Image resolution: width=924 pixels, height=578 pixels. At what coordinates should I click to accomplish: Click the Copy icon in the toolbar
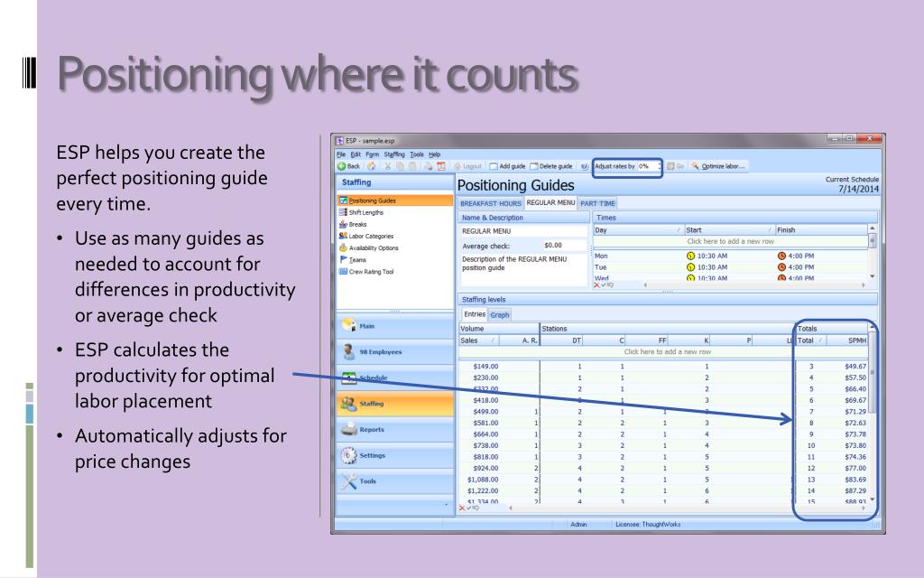(x=400, y=166)
